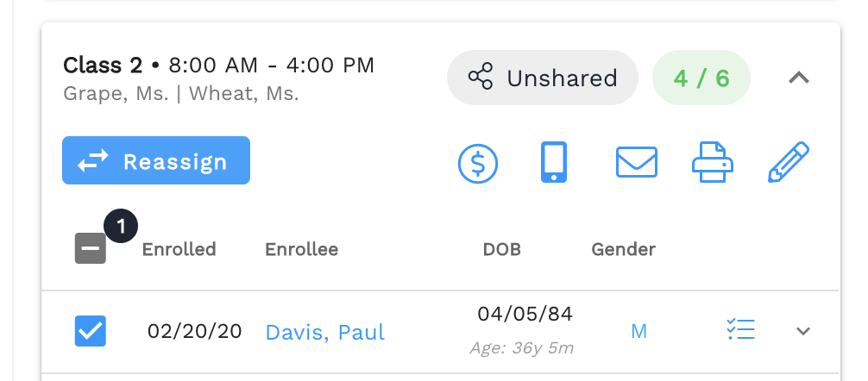
Task: Collapse the Class 2 panel
Action: [799, 78]
